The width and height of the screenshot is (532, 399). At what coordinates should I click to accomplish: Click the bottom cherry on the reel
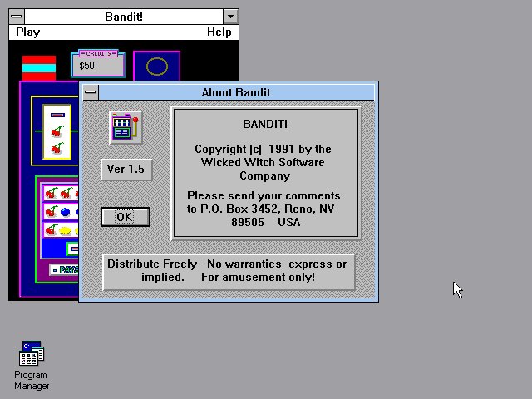[57, 148]
